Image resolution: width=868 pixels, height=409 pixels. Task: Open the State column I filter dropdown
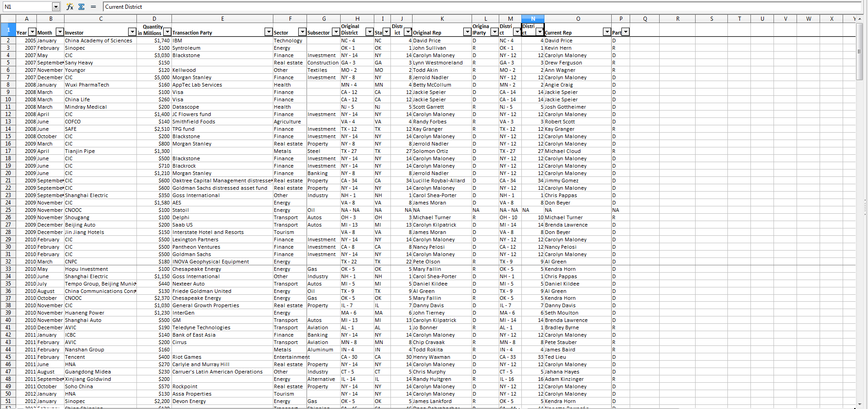click(387, 32)
